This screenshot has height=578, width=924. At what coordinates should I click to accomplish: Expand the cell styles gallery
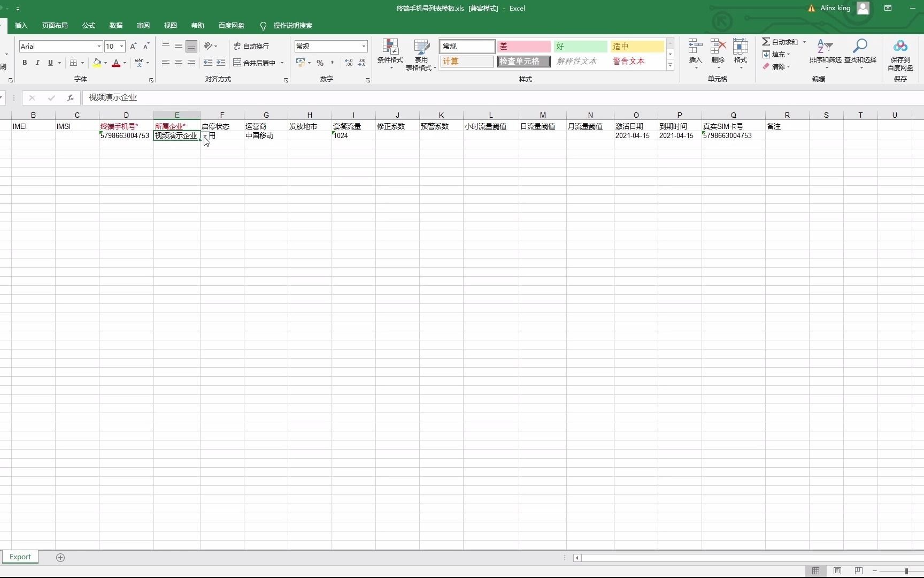(x=670, y=65)
